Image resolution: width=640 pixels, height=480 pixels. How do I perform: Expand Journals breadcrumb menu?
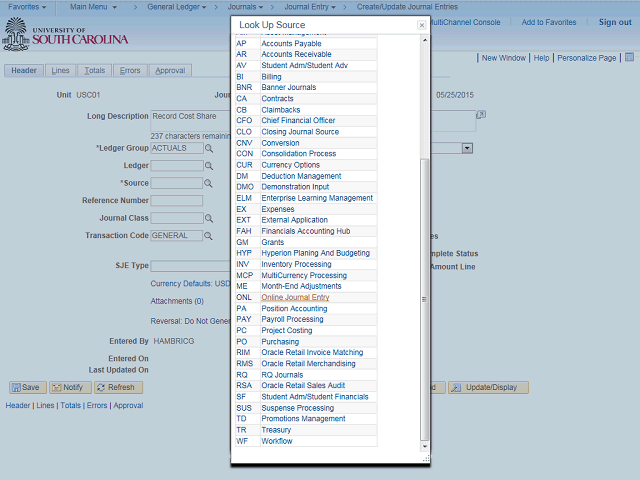[x=245, y=7]
